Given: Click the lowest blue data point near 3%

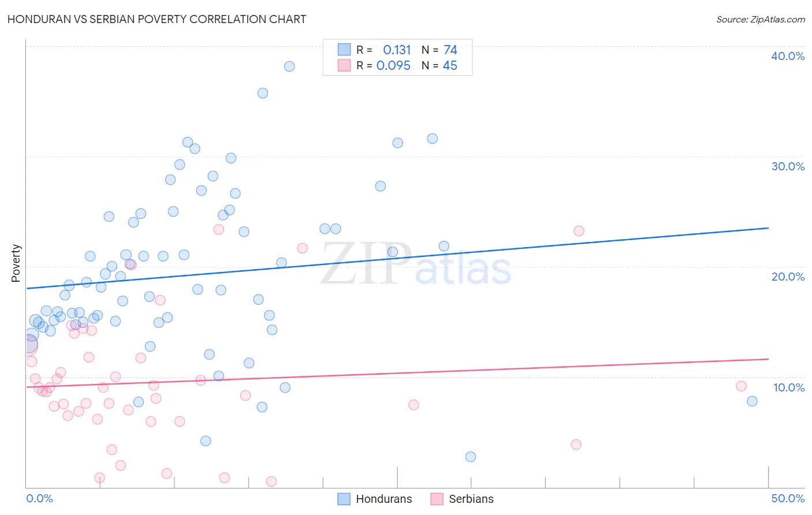Looking at the screenshot, I should tap(471, 457).
